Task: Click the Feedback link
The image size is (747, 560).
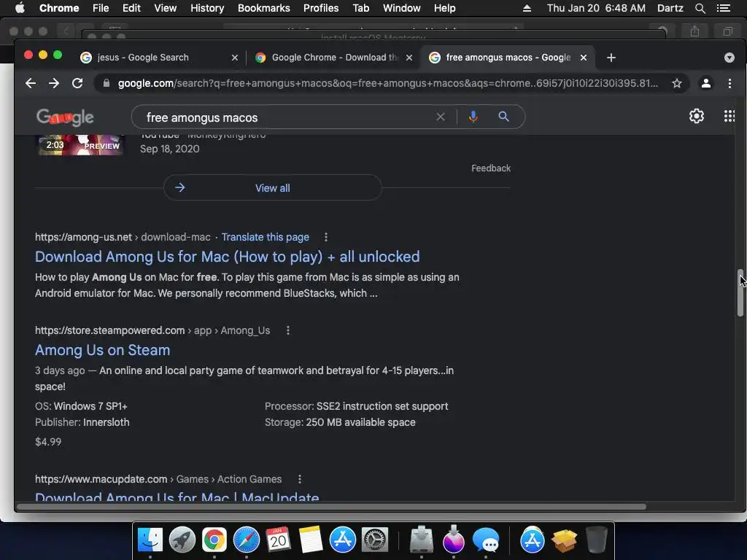Action: coord(491,168)
